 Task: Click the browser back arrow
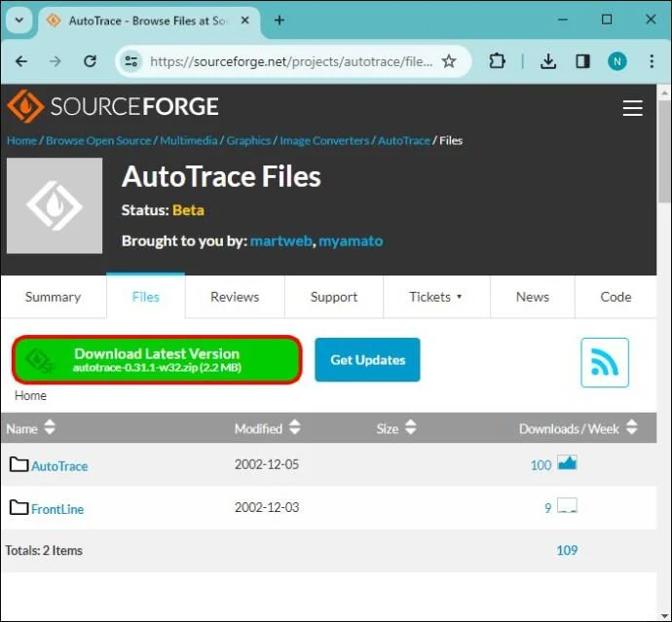(x=21, y=61)
